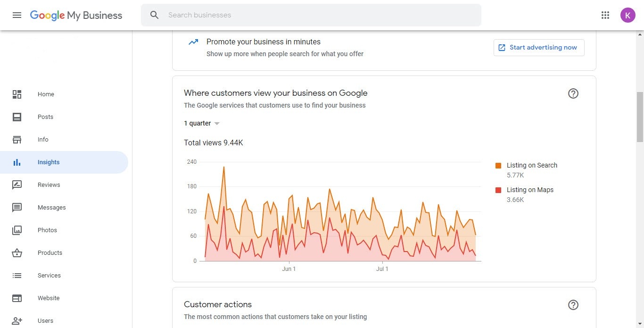The width and height of the screenshot is (644, 328).
Task: Click the Posts sidebar icon
Action: tap(17, 117)
